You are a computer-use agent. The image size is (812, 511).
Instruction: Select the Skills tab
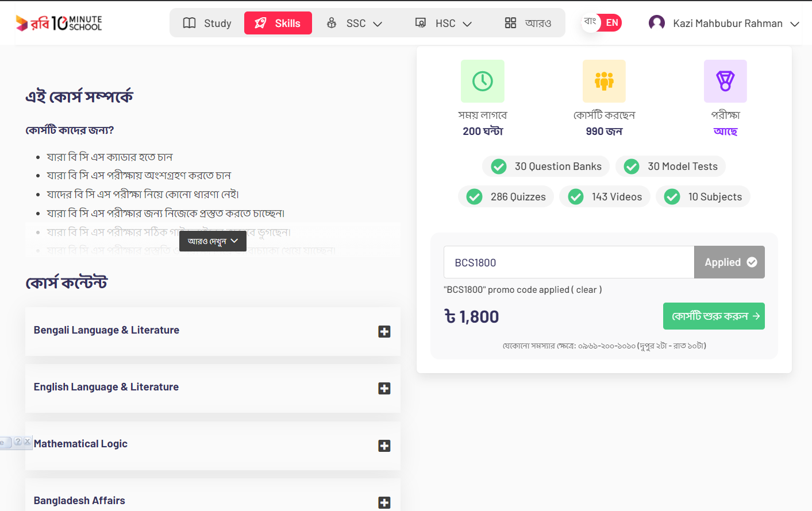[x=278, y=23]
